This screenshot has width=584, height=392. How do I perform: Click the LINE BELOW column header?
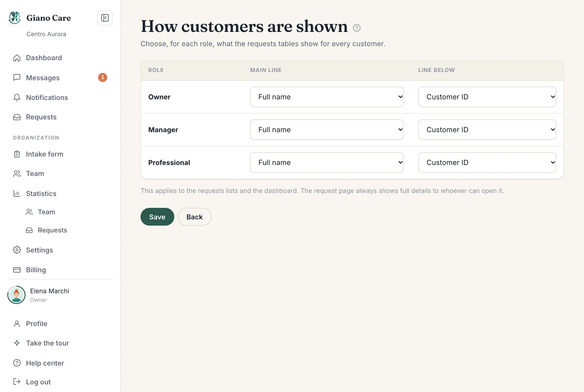tap(436, 70)
